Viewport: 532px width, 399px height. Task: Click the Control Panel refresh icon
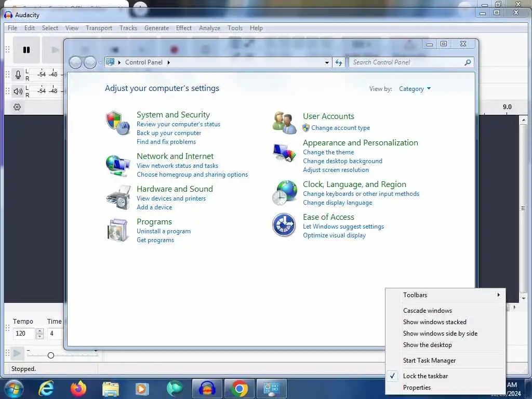(x=339, y=62)
